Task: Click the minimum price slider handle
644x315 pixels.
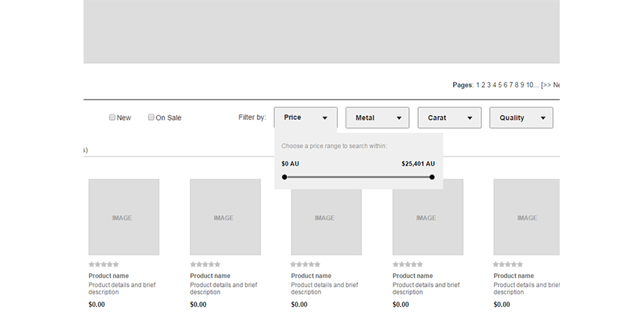Action: [x=285, y=177]
